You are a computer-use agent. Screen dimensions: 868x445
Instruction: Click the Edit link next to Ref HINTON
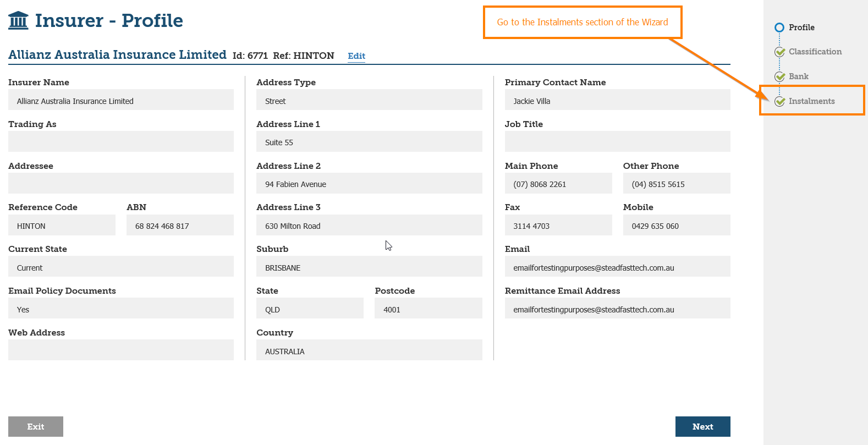pos(356,56)
